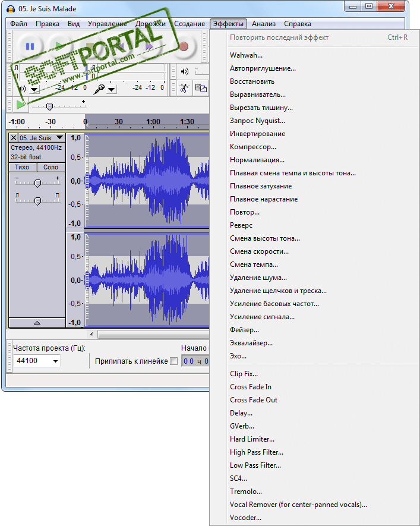
Task: Click the green Play transport button
Action: coord(59,46)
